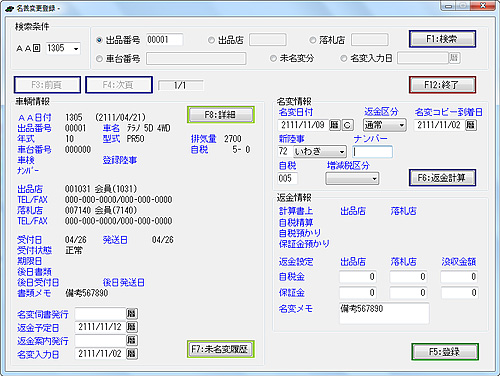Select the 車台番号 radio button
This screenshot has height=376, width=500.
click(x=99, y=59)
